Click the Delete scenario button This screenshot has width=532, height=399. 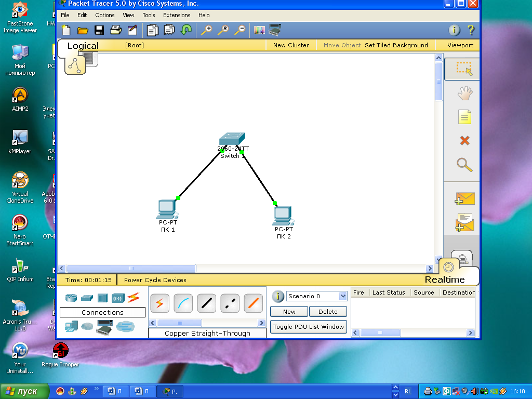tap(328, 312)
